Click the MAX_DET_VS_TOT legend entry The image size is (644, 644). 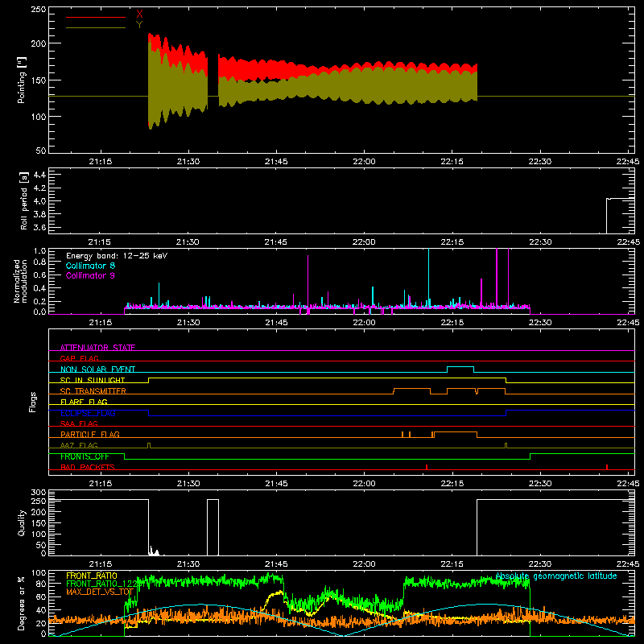(x=100, y=592)
